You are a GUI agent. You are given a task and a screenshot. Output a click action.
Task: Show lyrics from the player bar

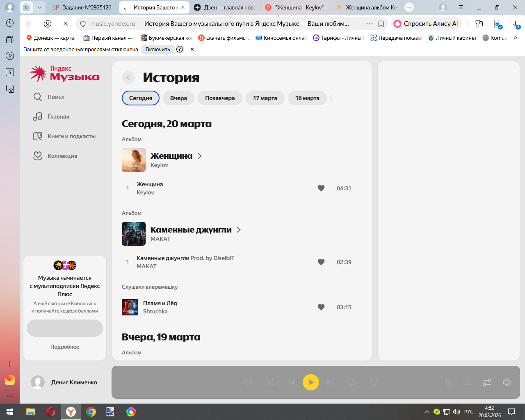(x=448, y=382)
